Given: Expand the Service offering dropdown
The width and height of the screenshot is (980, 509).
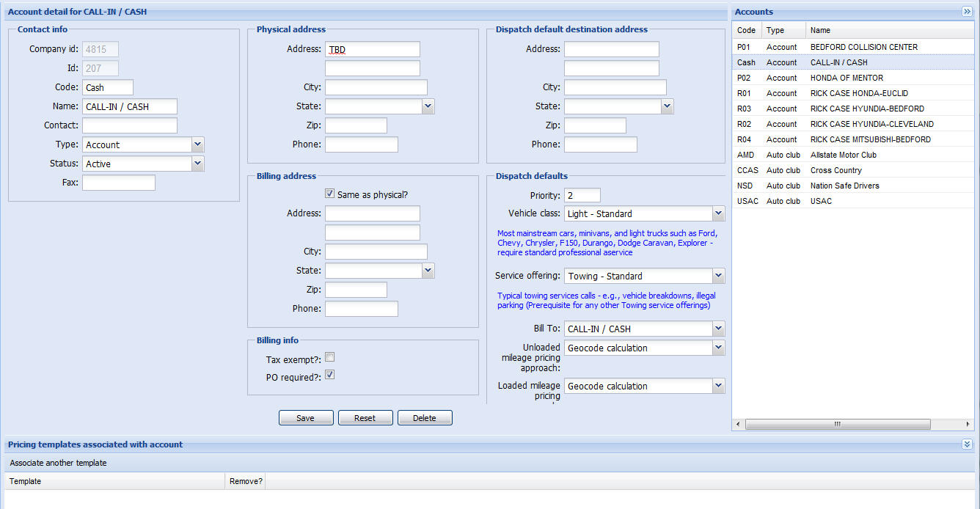Looking at the screenshot, I should pyautogui.click(x=718, y=277).
